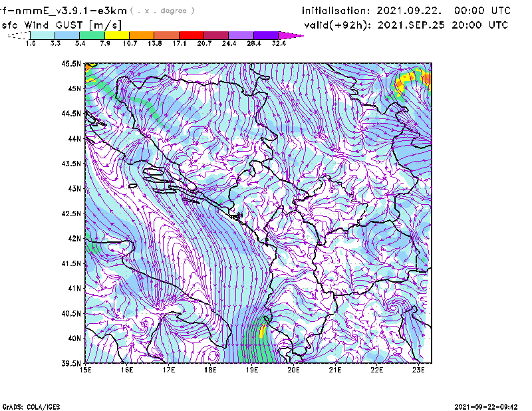Click the 19E longitude label

click(x=252, y=370)
